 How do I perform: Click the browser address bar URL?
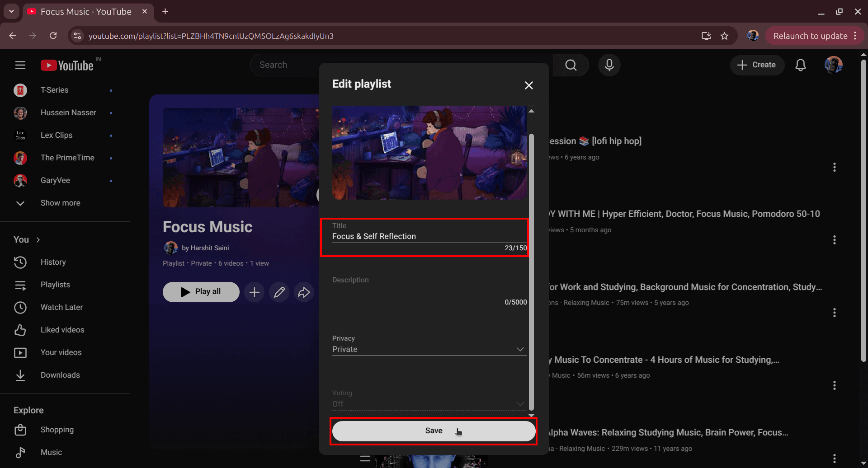click(x=211, y=36)
